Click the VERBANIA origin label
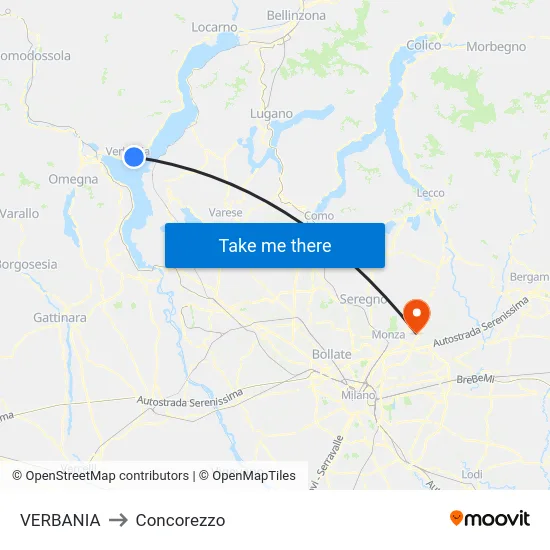This screenshot has height=550, width=550. coord(60,520)
